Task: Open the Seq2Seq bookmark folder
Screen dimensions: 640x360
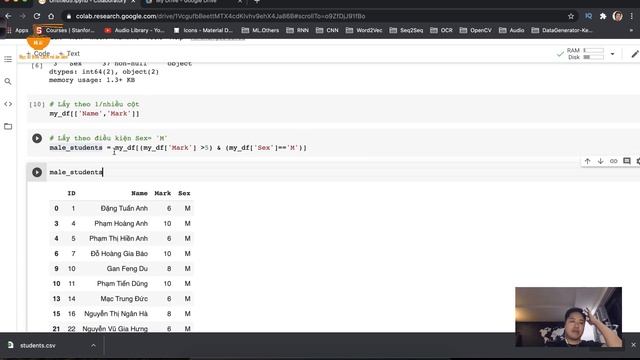Action: click(x=407, y=30)
